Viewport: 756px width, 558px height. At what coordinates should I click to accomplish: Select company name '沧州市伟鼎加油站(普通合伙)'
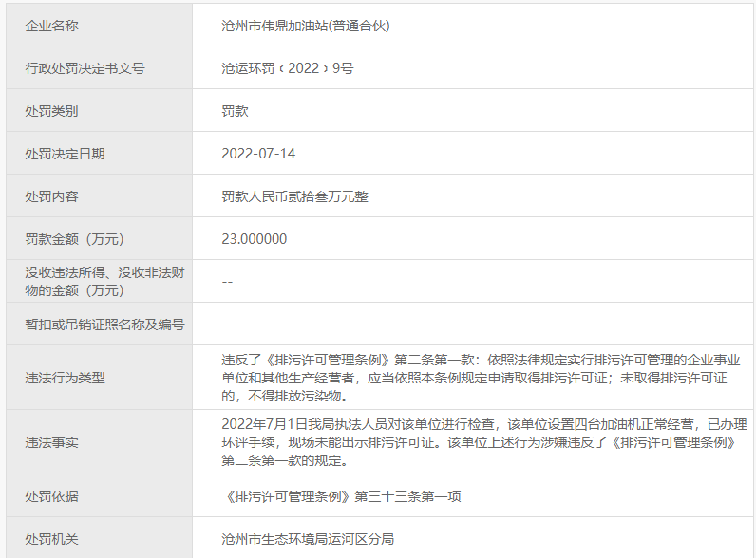(x=306, y=26)
